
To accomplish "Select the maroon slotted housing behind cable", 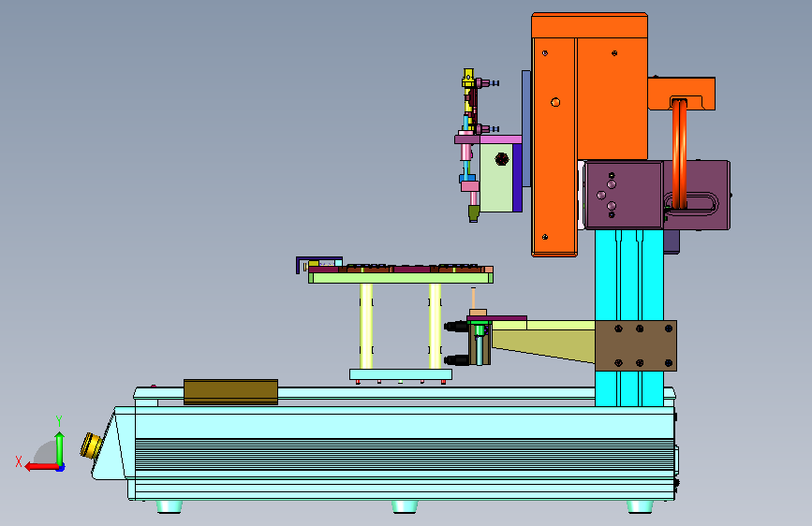I will [697, 195].
